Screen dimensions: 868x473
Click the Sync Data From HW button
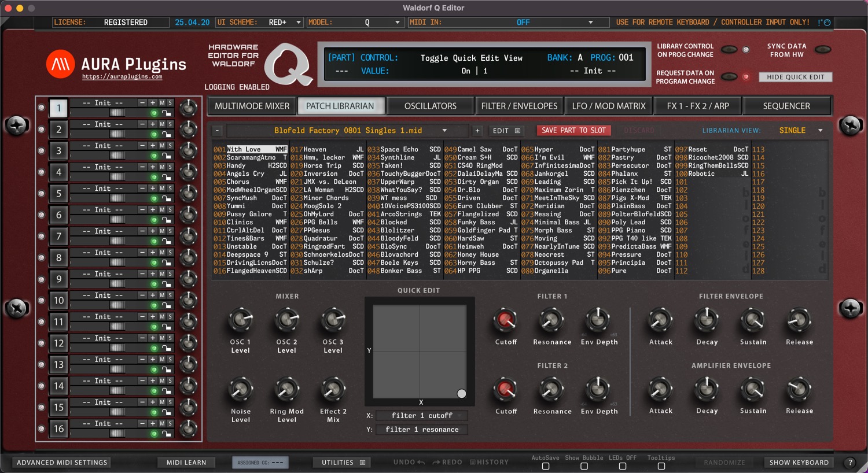(823, 50)
